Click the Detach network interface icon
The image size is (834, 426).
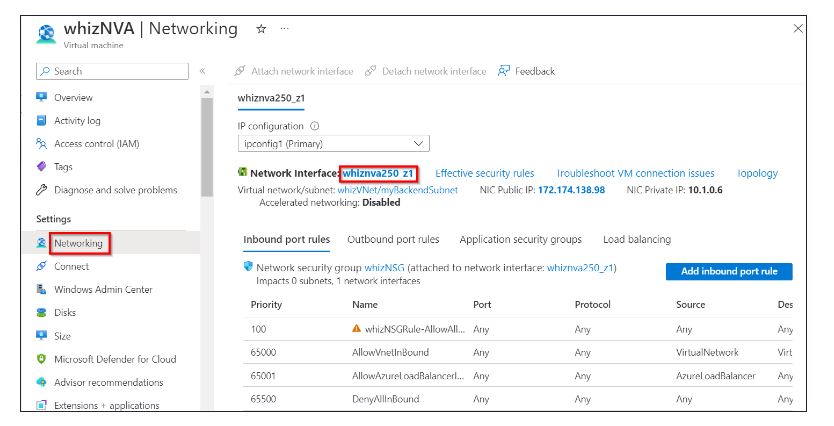pyautogui.click(x=371, y=71)
